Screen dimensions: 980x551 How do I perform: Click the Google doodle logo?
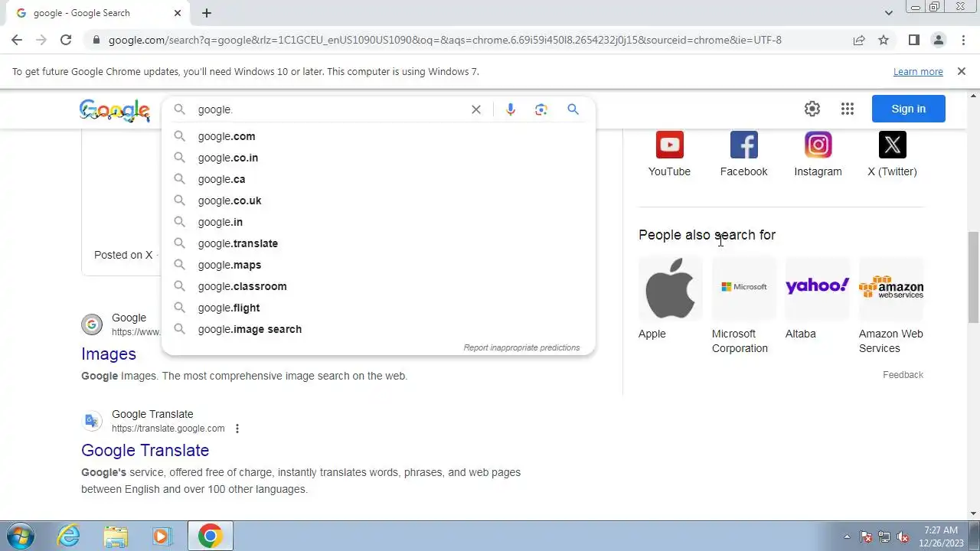click(115, 110)
